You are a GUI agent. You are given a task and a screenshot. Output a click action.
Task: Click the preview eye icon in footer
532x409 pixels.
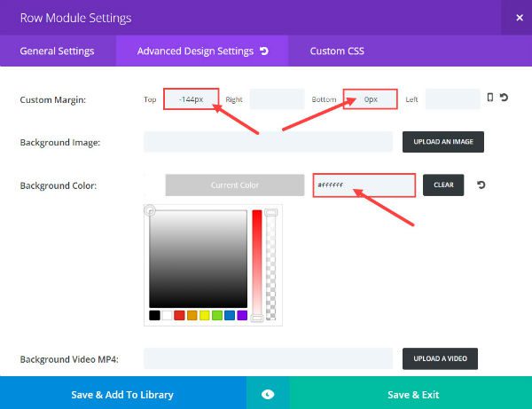point(268,394)
